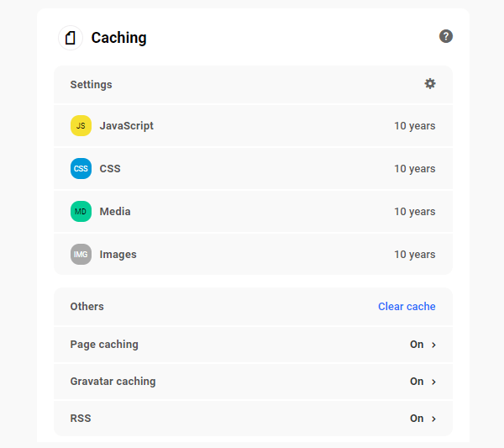Expand the Page caching chevron
Viewport: 504px width, 448px height.
(x=433, y=345)
